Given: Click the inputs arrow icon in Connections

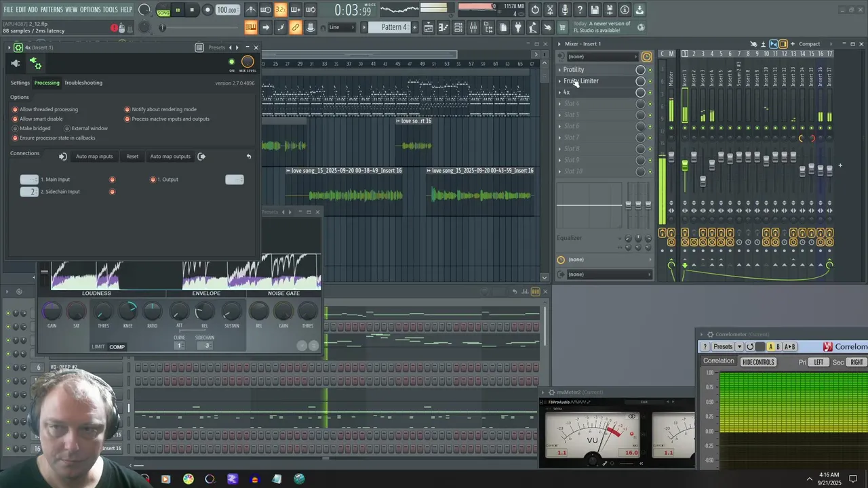Looking at the screenshot, I should pyautogui.click(x=62, y=157).
